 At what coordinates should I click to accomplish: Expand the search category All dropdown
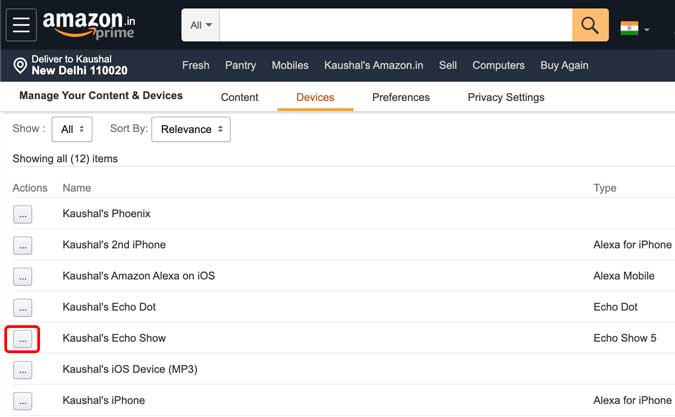[201, 25]
